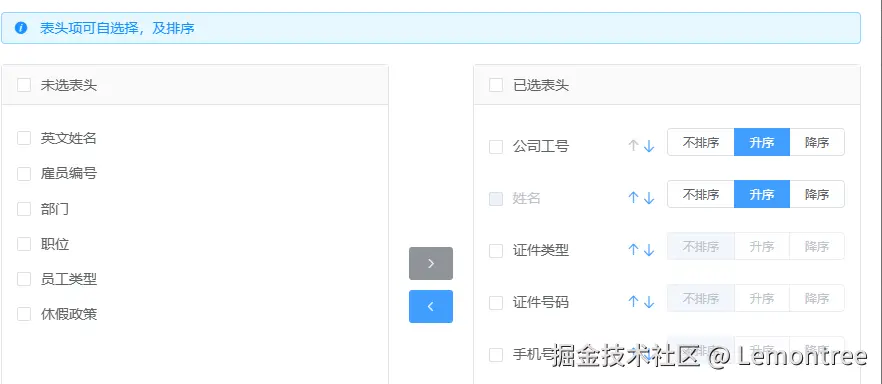Move 证件类型 up with arrow
This screenshot has width=882, height=384.
point(633,250)
